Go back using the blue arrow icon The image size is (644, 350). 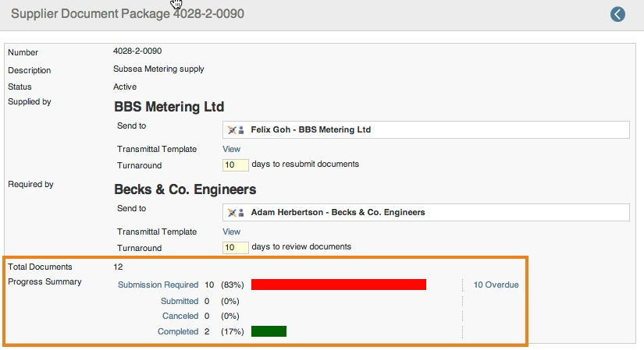pyautogui.click(x=617, y=14)
